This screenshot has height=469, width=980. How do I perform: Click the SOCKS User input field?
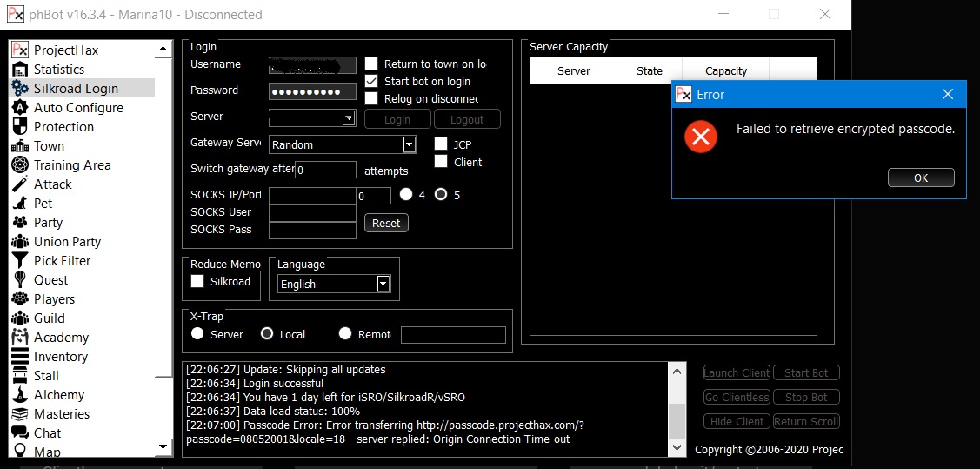point(312,213)
